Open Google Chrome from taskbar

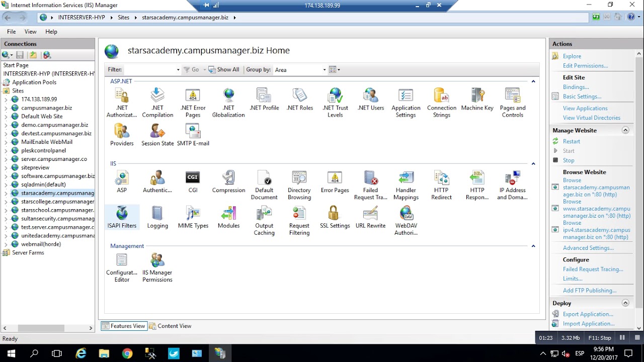click(x=127, y=353)
